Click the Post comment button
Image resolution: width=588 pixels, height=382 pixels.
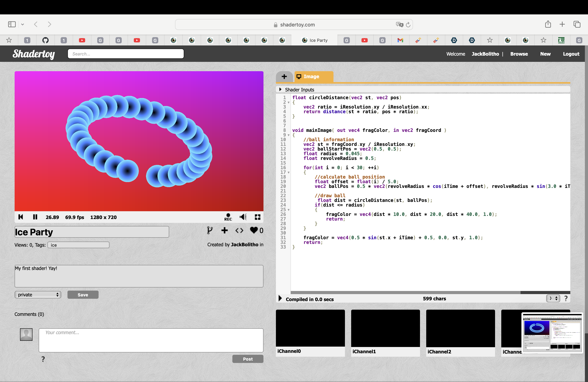(x=248, y=359)
